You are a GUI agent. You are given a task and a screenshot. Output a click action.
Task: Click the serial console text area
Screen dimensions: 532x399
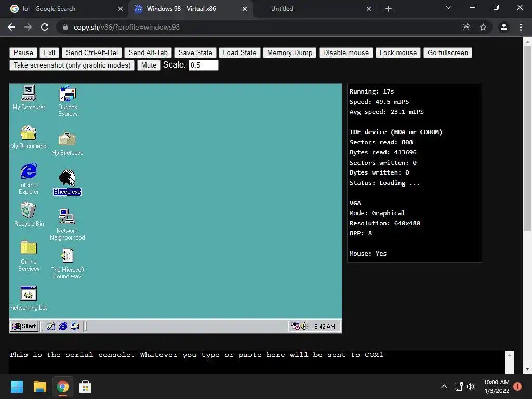point(257,362)
